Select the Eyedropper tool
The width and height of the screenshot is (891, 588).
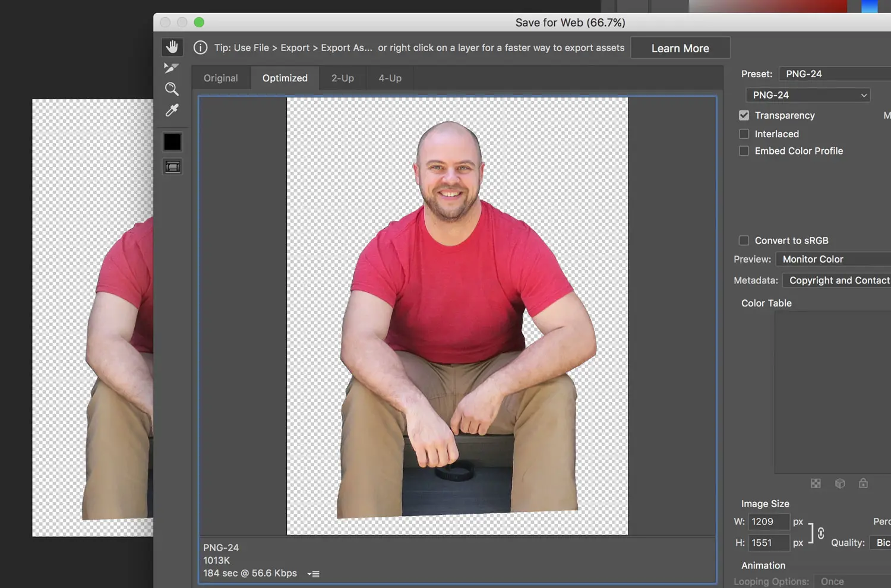[172, 110]
